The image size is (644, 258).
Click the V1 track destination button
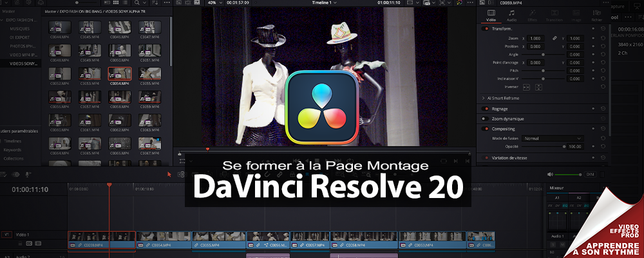pyautogui.click(x=6, y=235)
